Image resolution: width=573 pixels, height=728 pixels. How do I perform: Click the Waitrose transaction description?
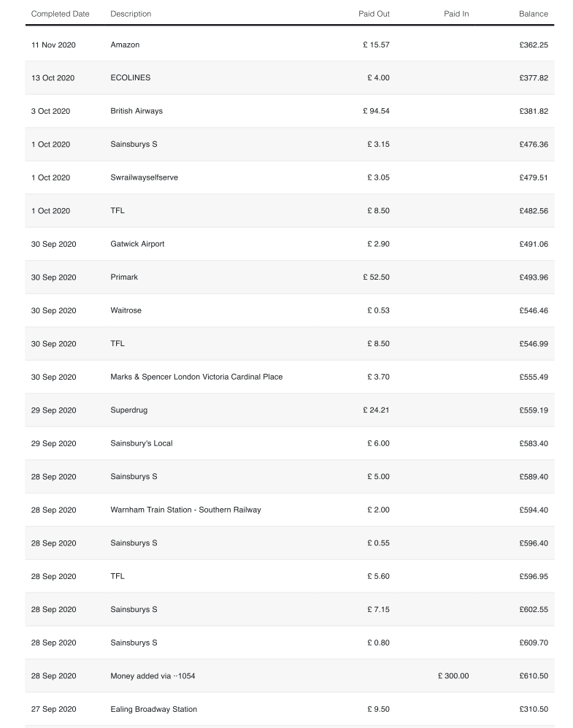coord(126,310)
